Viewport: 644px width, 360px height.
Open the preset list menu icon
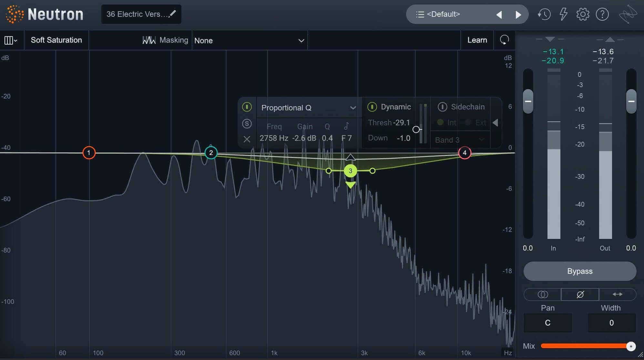(420, 14)
